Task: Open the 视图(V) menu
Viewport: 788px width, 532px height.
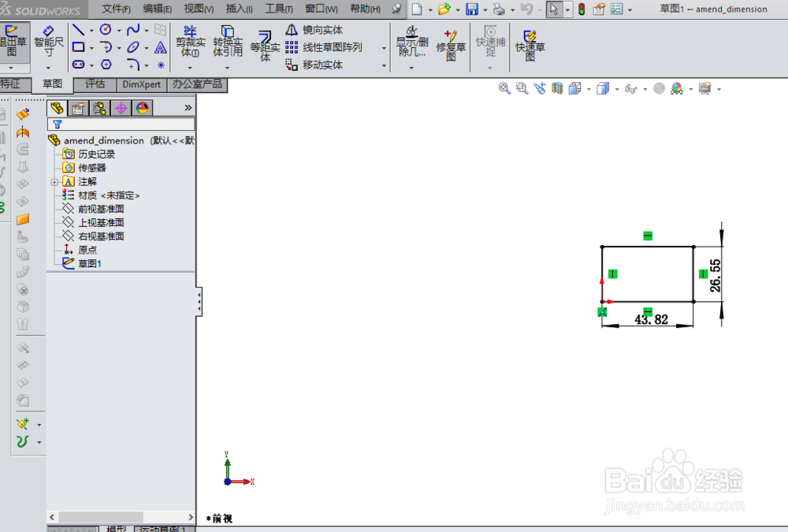Action: tap(199, 9)
